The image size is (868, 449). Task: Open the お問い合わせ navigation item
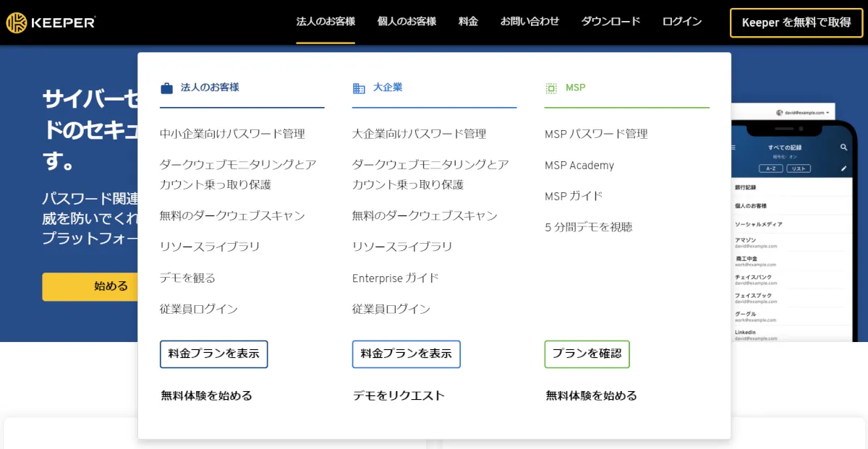(x=529, y=22)
